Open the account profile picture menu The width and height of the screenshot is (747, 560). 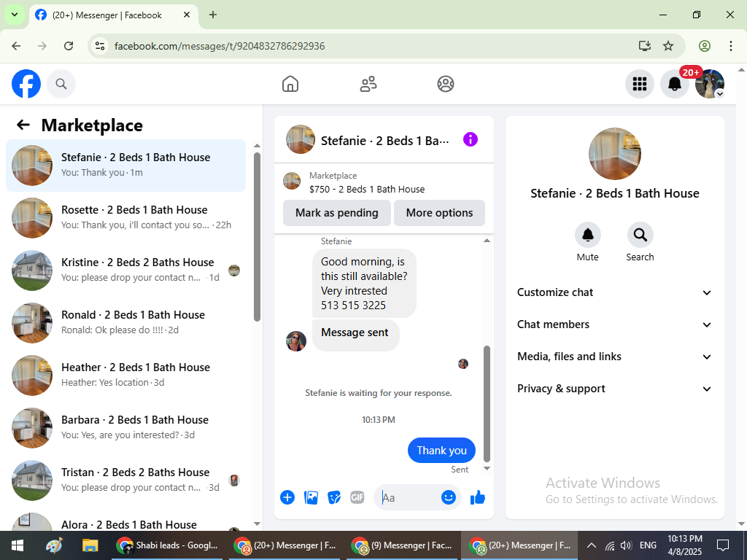pyautogui.click(x=709, y=84)
